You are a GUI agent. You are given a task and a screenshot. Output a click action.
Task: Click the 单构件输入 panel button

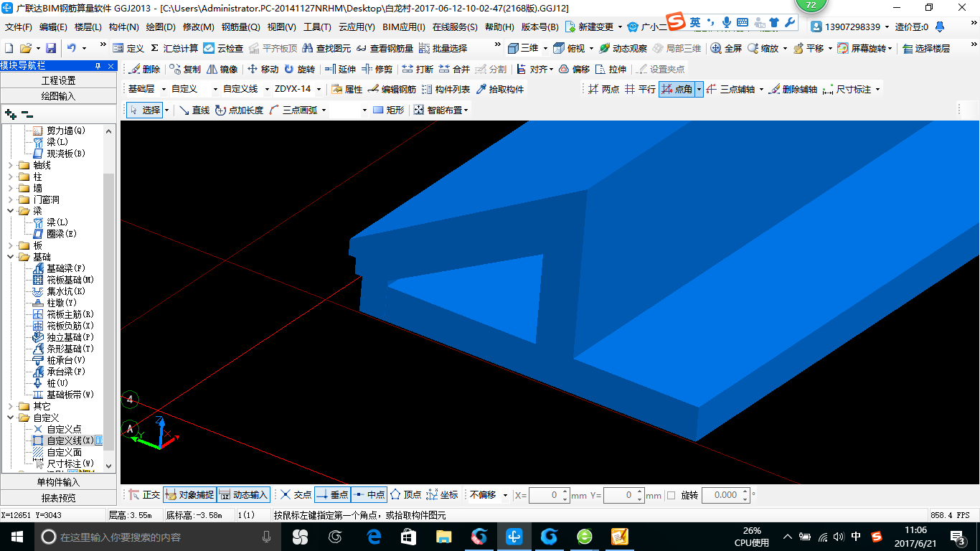[59, 482]
